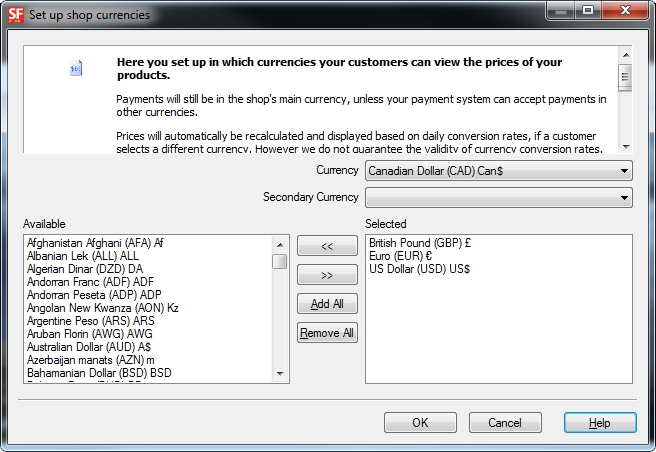Select Australian Dollar (AUD) in Available list
The image size is (656, 452).
point(89,346)
